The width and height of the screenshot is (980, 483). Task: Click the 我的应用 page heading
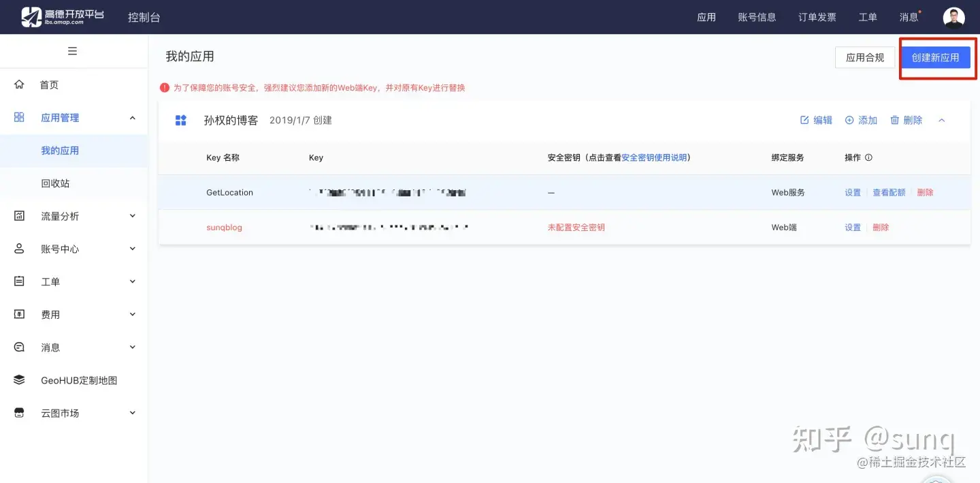190,57
